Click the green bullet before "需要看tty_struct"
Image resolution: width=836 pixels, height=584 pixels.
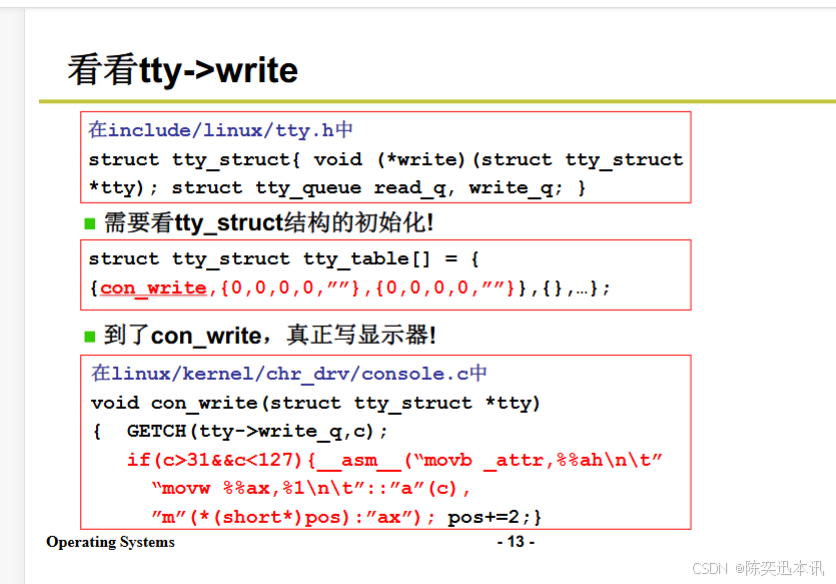tap(90, 224)
